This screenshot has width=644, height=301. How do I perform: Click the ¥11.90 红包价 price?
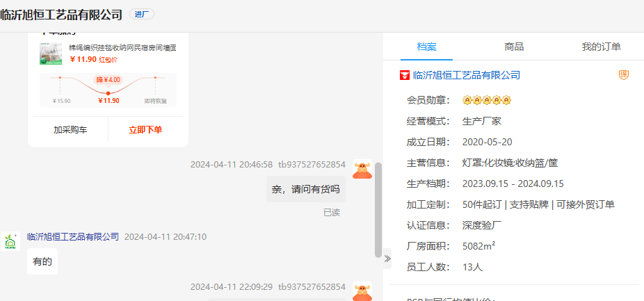point(94,59)
